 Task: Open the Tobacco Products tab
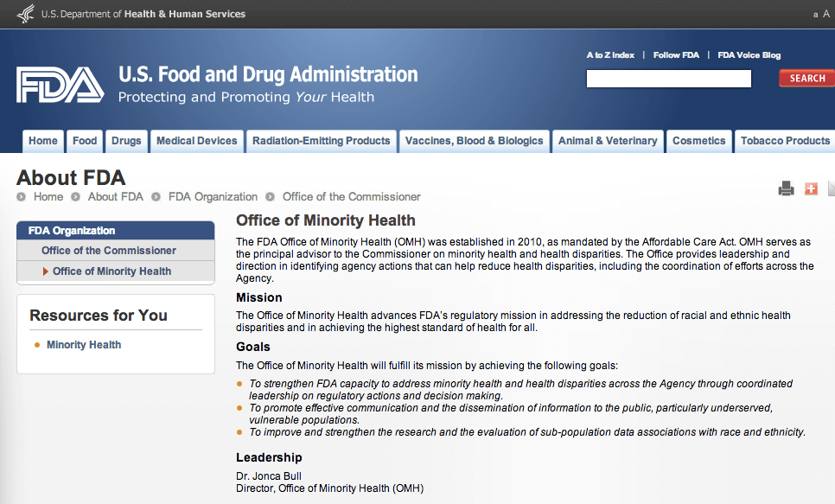(x=785, y=141)
